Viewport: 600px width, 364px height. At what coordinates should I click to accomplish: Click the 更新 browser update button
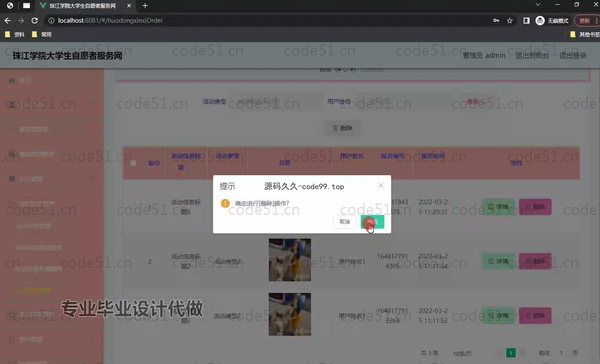[587, 20]
